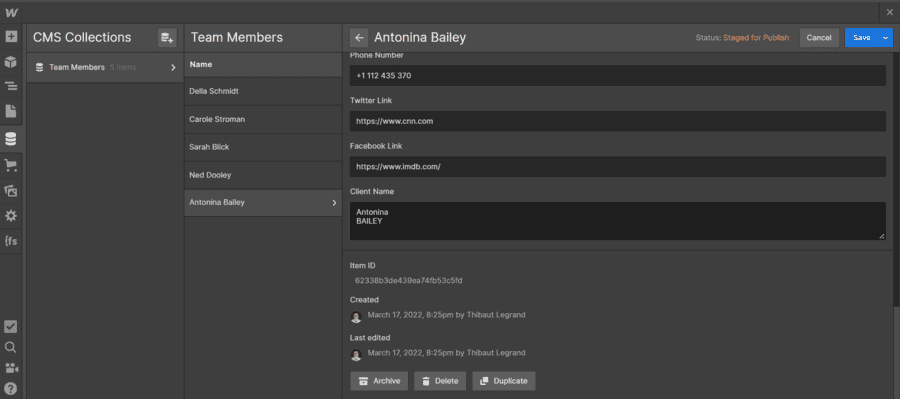Image resolution: width=900 pixels, height=399 pixels.
Task: Open the Finsweet {fs} panel
Action: click(x=11, y=241)
